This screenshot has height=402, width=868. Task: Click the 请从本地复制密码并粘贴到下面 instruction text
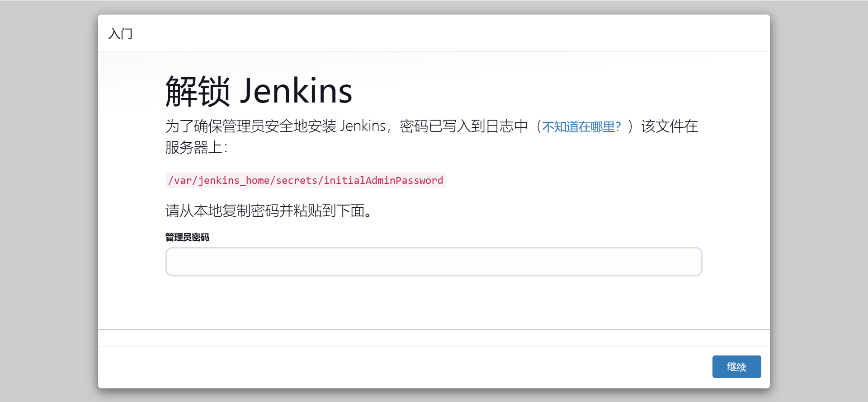[269, 210]
